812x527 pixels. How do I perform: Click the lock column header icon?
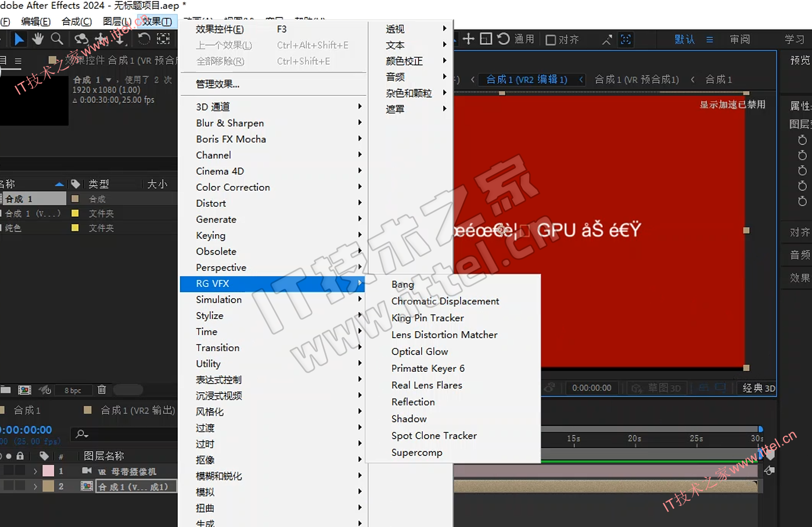point(20,456)
